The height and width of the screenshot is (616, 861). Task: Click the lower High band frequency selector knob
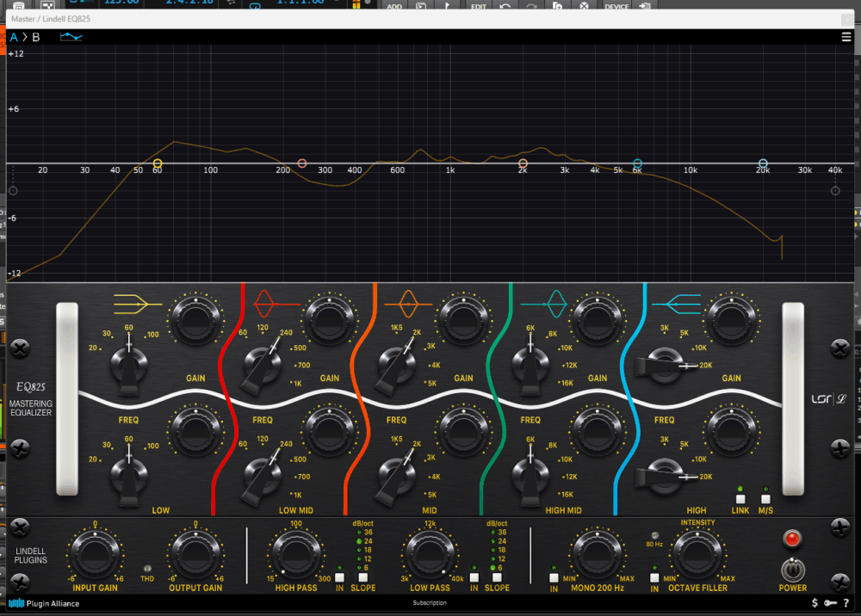tap(666, 476)
